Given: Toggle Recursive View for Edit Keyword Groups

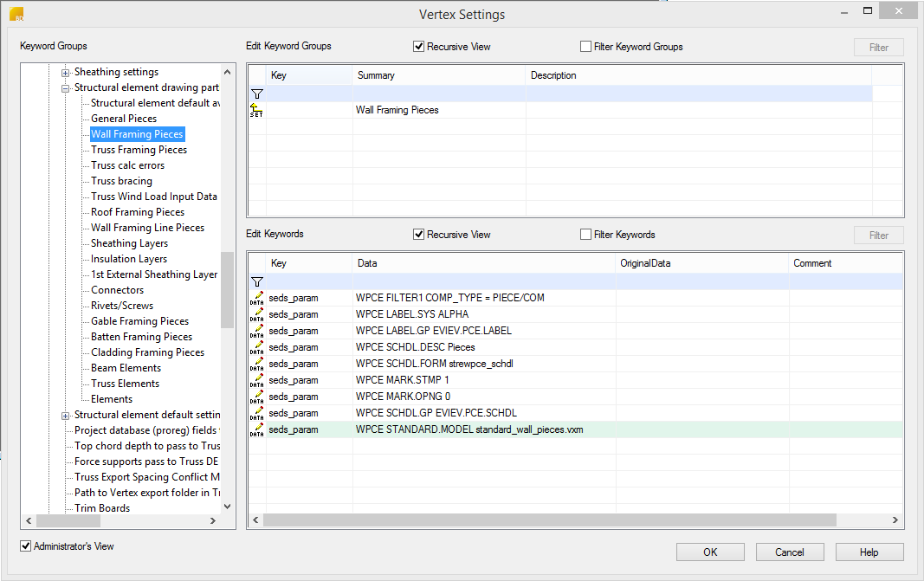Looking at the screenshot, I should click(419, 47).
